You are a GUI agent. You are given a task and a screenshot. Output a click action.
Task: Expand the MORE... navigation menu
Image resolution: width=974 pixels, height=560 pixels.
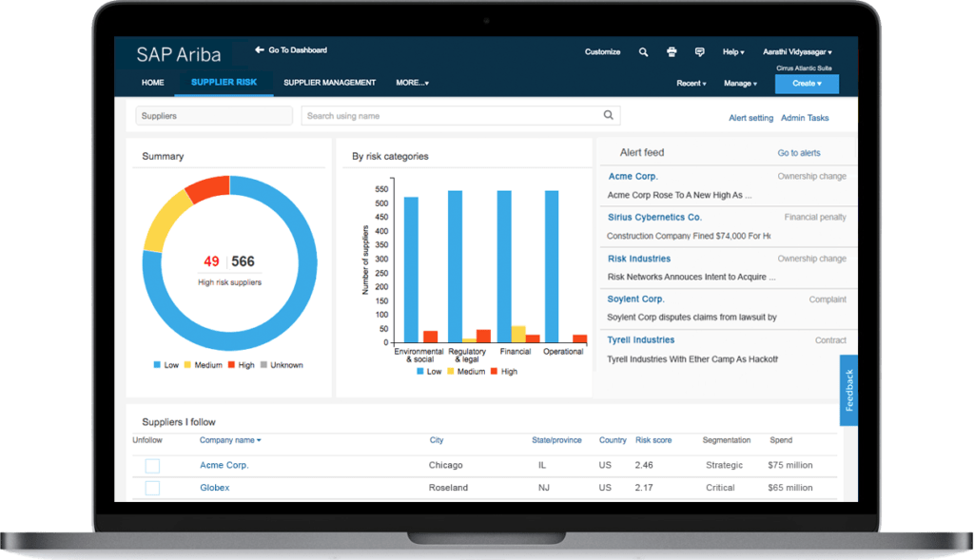point(413,83)
